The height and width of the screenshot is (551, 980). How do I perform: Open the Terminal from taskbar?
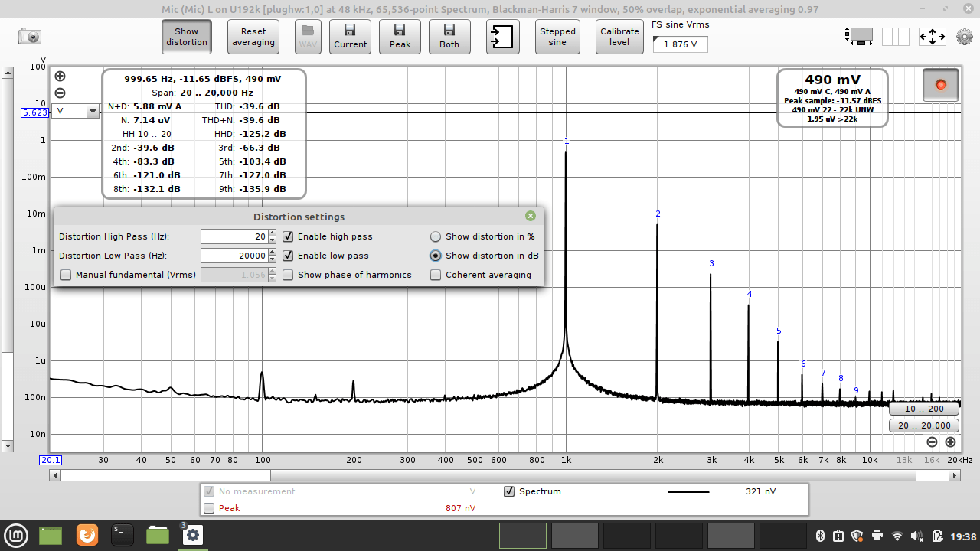(122, 534)
